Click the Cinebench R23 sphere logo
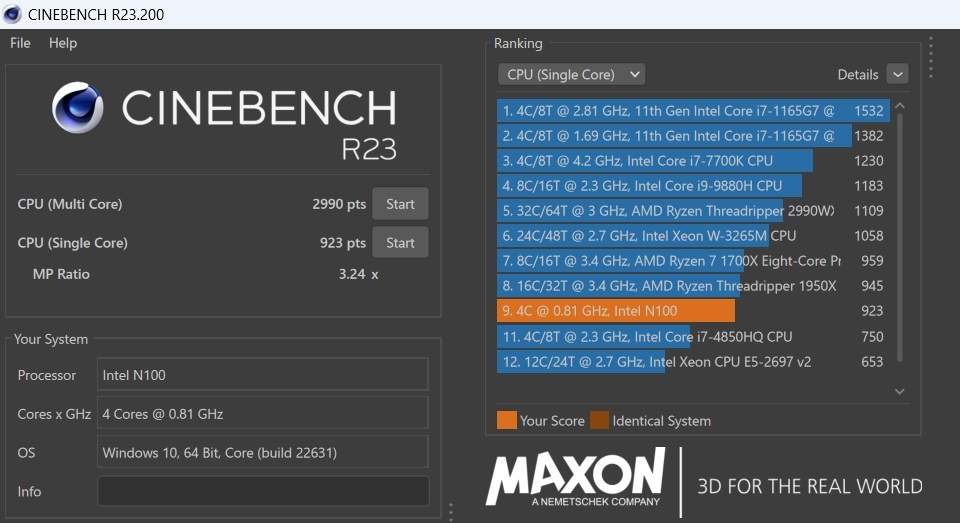960x523 pixels. pyautogui.click(x=77, y=108)
